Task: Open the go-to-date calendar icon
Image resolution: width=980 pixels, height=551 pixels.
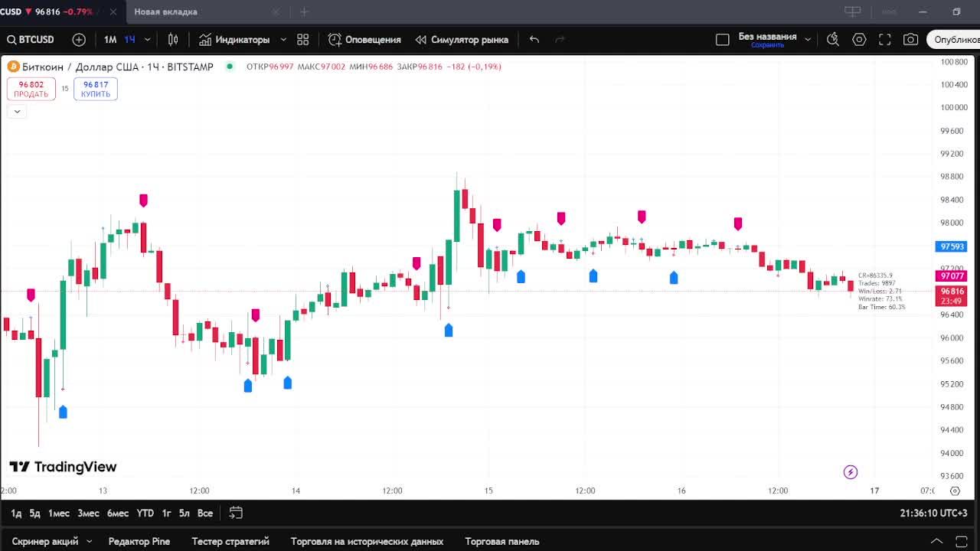Action: (236, 513)
